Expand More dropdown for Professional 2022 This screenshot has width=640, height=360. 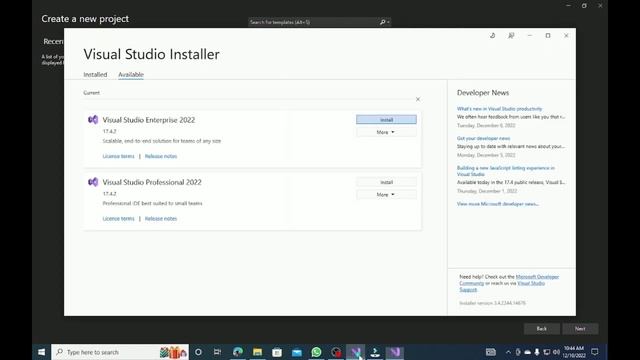pyautogui.click(x=386, y=195)
